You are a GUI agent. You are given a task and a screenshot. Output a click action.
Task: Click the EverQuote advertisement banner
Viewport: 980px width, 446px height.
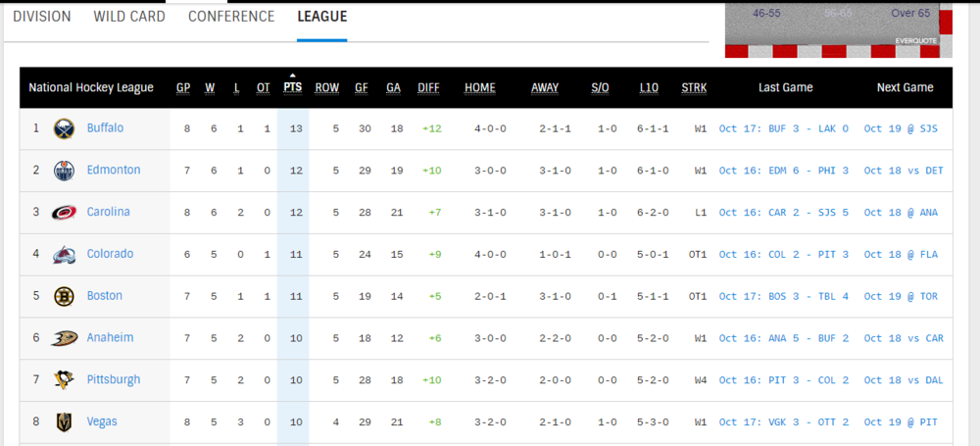(x=838, y=28)
